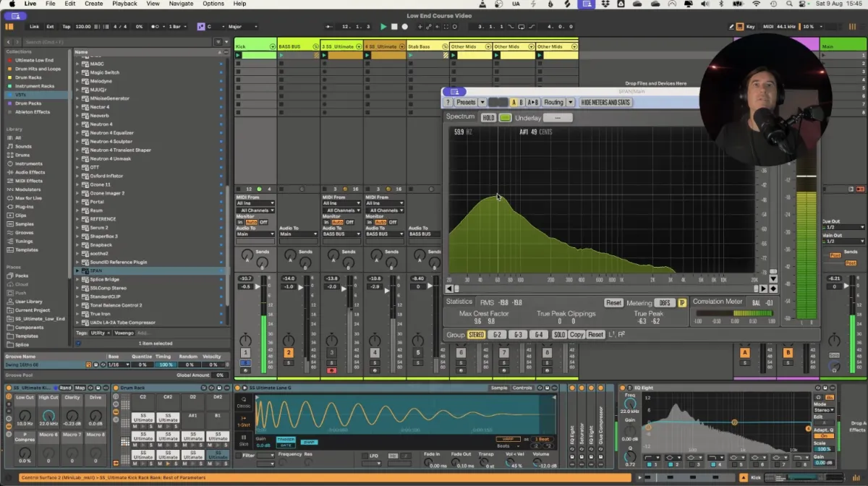
Task: Select 1-Shot mode icon in Simpler
Action: coord(244,420)
